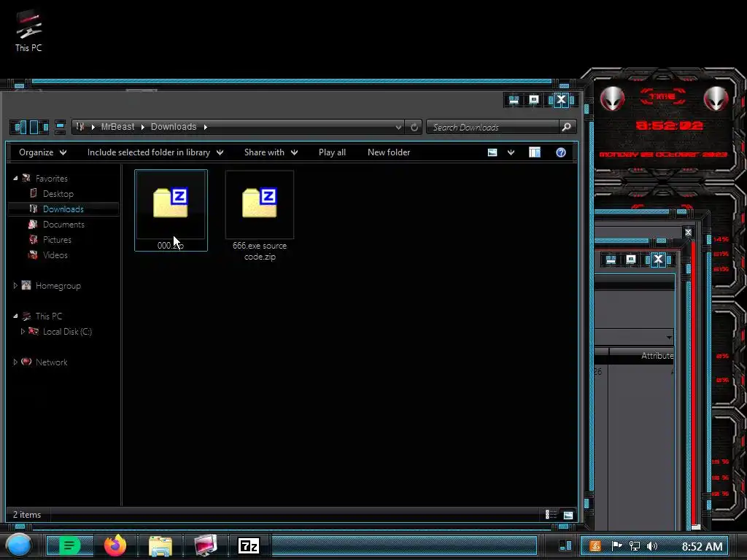Click the network tray icon
Screen dimensions: 747x560
click(635, 546)
